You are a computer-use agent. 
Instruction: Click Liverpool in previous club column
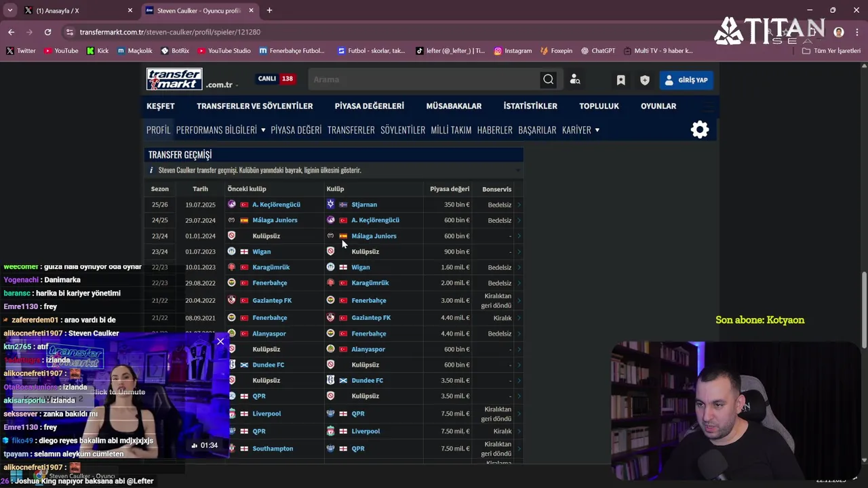267,413
